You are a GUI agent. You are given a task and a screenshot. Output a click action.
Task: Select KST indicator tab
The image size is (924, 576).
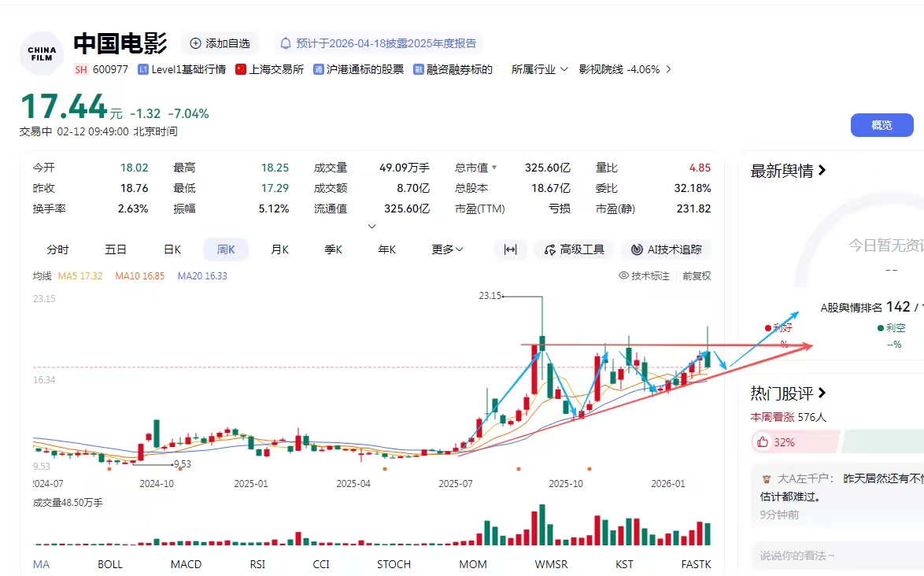[x=624, y=564]
